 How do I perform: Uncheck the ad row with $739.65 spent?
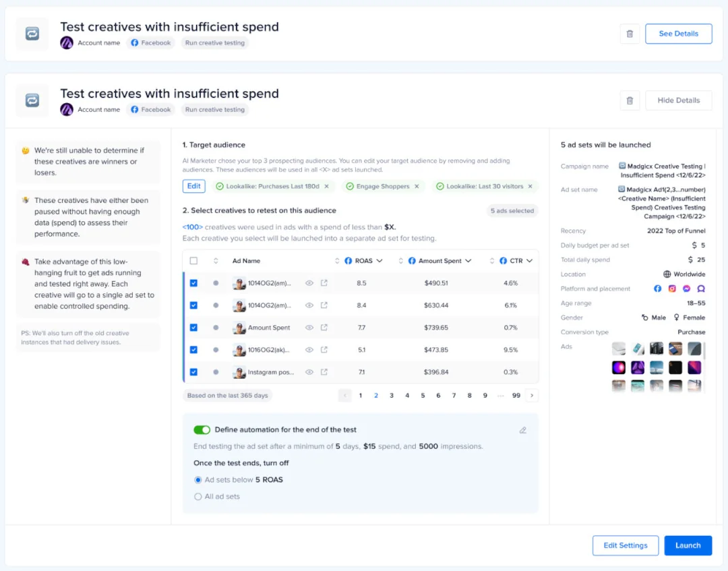coord(193,327)
